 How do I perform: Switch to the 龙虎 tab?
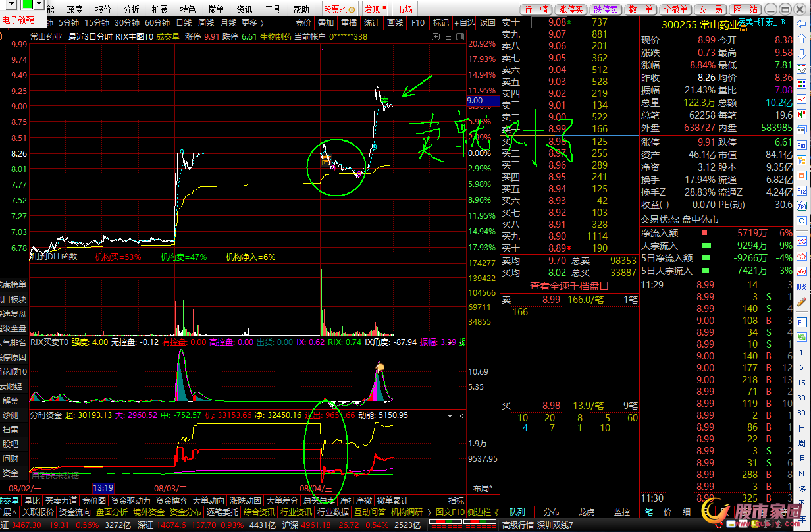(587, 512)
